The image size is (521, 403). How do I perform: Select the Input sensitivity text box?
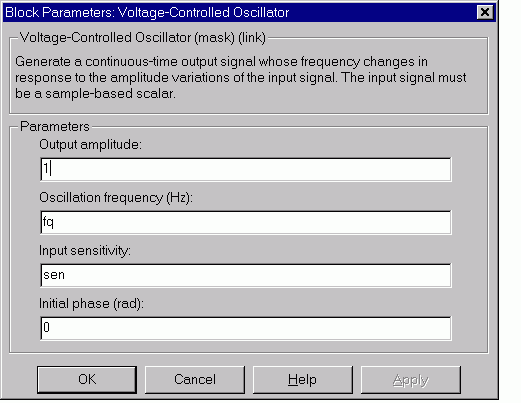[x=246, y=275]
